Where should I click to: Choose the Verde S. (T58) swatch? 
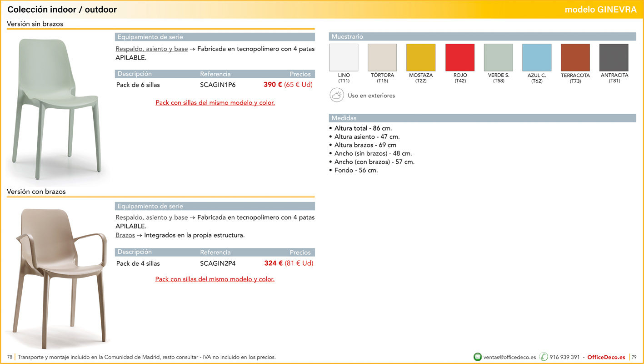(499, 58)
